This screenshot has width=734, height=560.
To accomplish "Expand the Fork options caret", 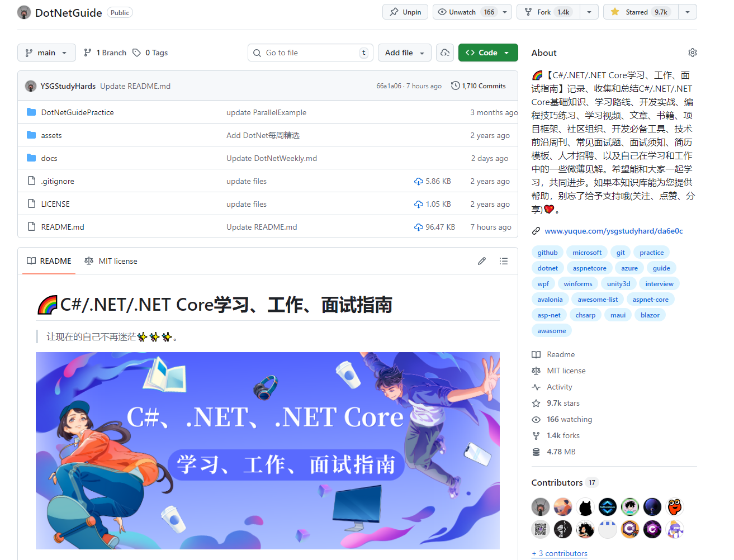I will tap(589, 12).
